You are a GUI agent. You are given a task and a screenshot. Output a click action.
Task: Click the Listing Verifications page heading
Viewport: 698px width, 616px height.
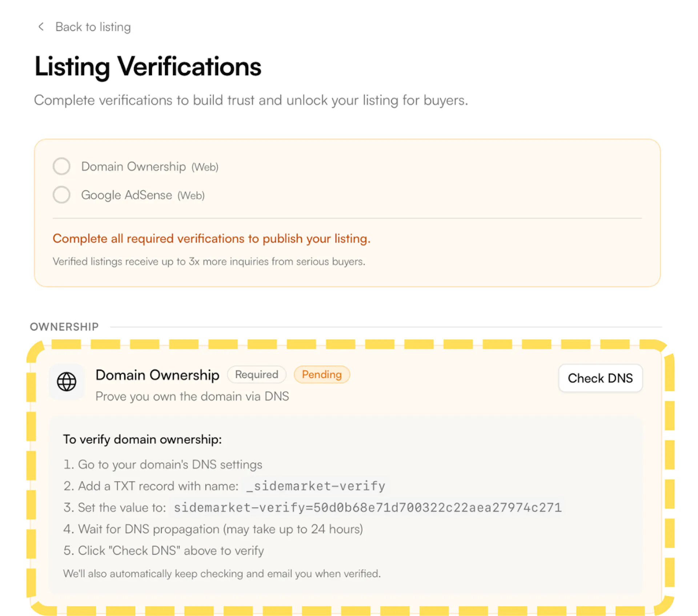148,67
